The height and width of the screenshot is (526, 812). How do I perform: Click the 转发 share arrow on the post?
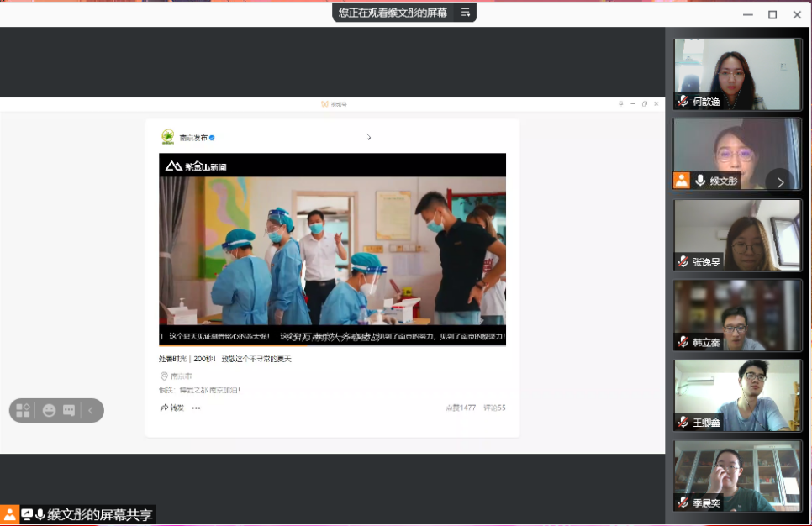(171, 408)
